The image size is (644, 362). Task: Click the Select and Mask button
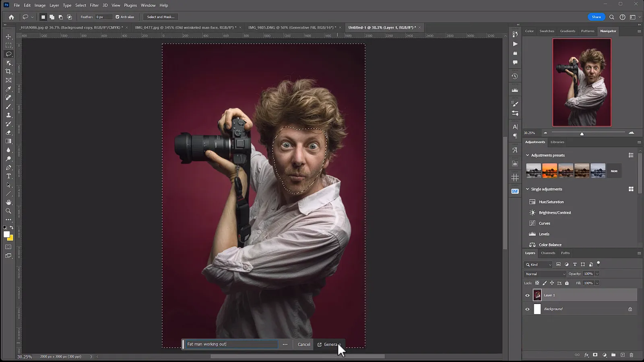(x=160, y=16)
